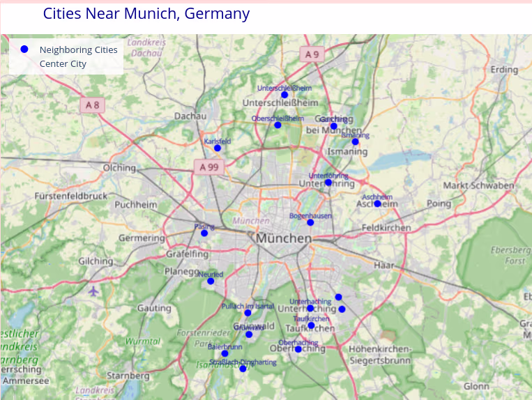Click the Glonn map label
Viewport: 532px width, 400px height.
pyautogui.click(x=476, y=386)
